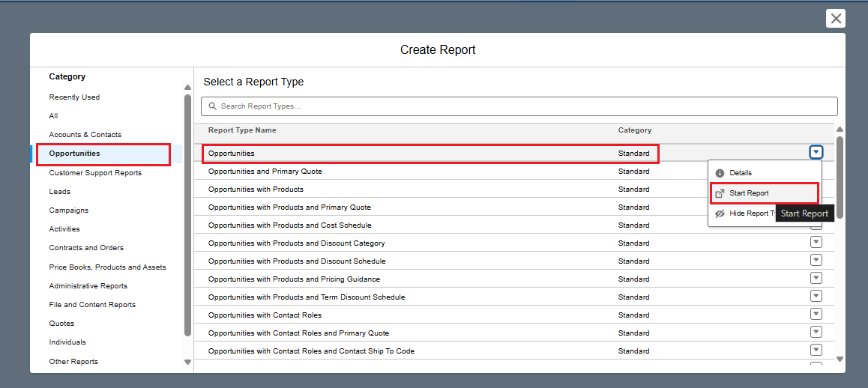Select the Accounts & Contacts category

[x=85, y=135]
